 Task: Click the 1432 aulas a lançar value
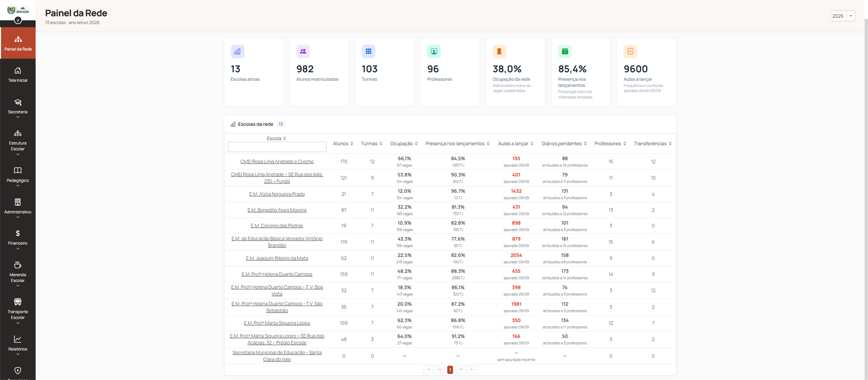[516, 191]
